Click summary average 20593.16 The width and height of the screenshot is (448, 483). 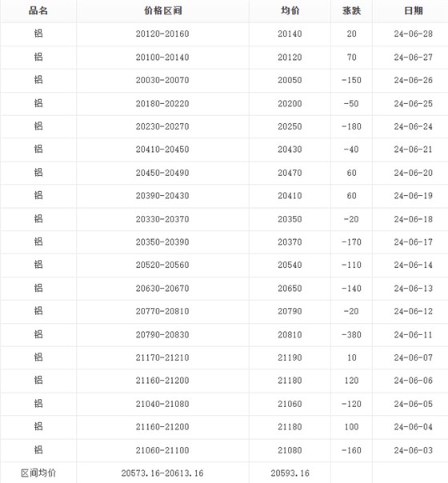point(290,473)
